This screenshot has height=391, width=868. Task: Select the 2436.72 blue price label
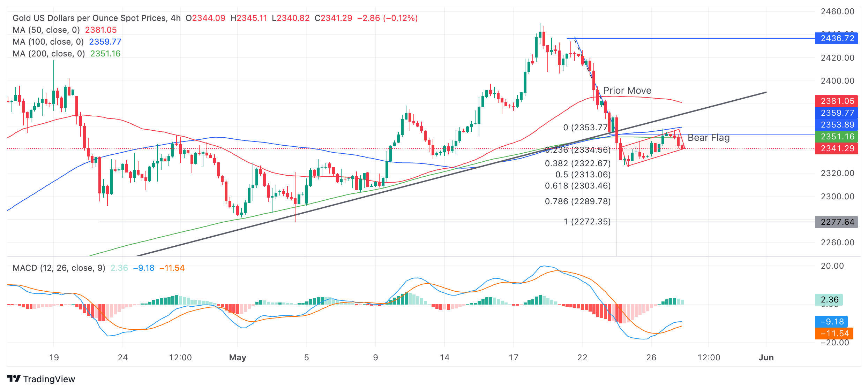(837, 38)
